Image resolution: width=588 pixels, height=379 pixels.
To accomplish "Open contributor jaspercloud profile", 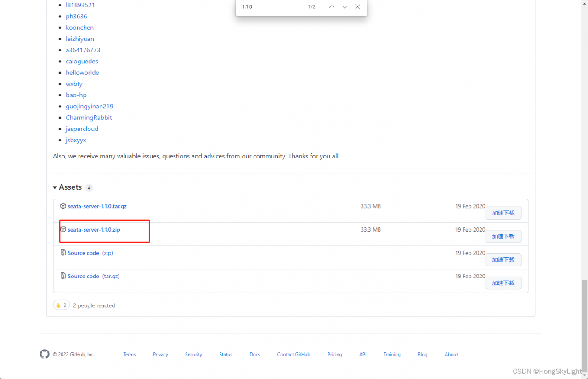I will 82,129.
